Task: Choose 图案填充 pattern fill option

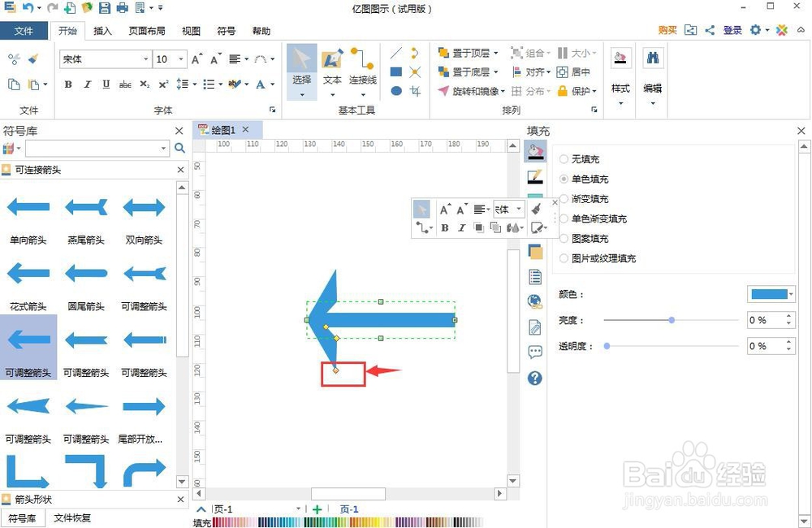Action: (564, 238)
